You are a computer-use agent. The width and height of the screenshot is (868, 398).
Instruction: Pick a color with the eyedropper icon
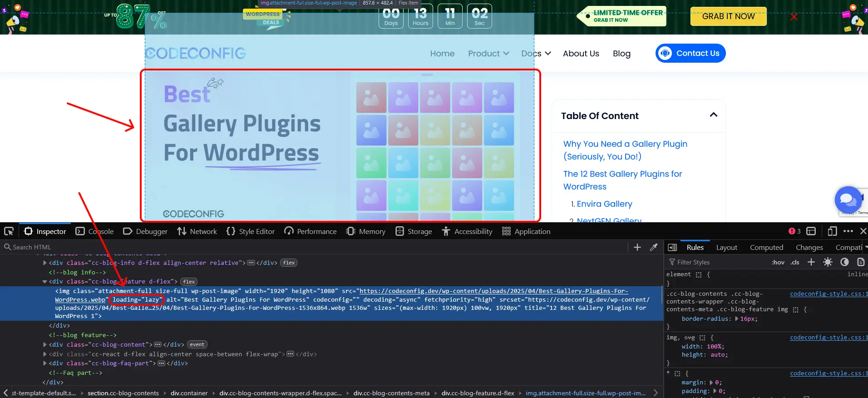654,247
